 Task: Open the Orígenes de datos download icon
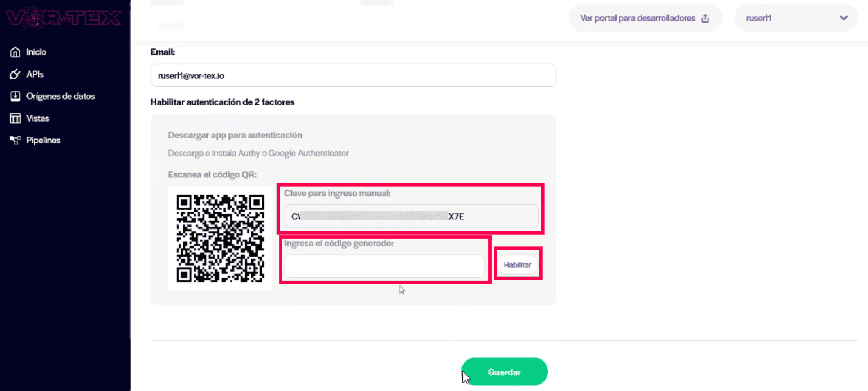coord(16,96)
